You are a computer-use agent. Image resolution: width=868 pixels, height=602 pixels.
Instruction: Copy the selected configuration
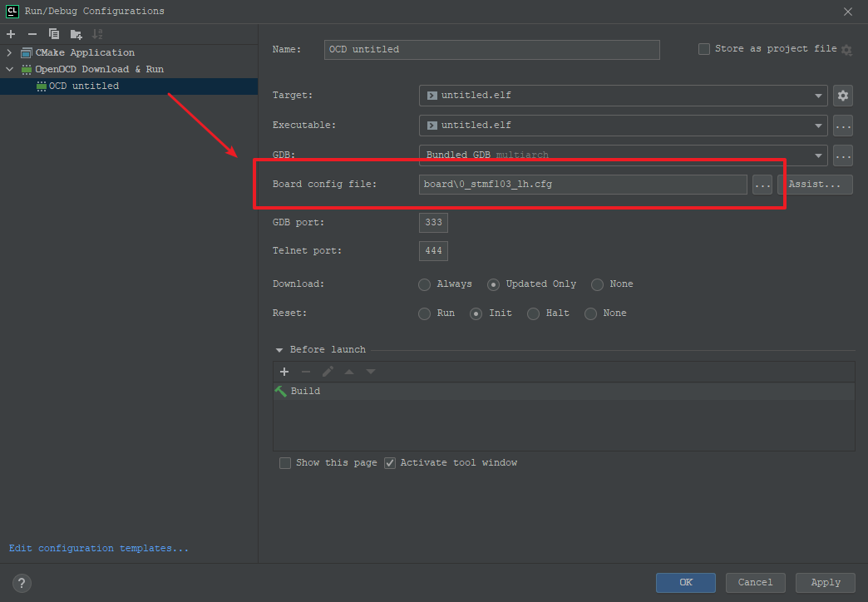pyautogui.click(x=54, y=34)
